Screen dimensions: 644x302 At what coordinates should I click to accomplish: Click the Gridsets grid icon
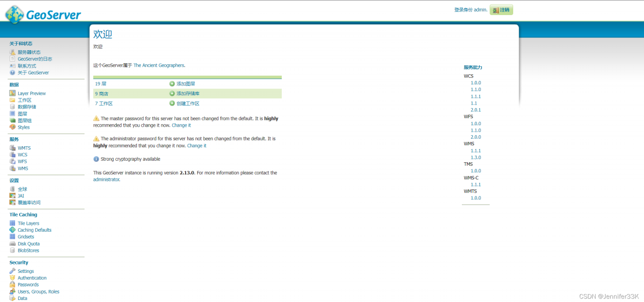[13, 237]
